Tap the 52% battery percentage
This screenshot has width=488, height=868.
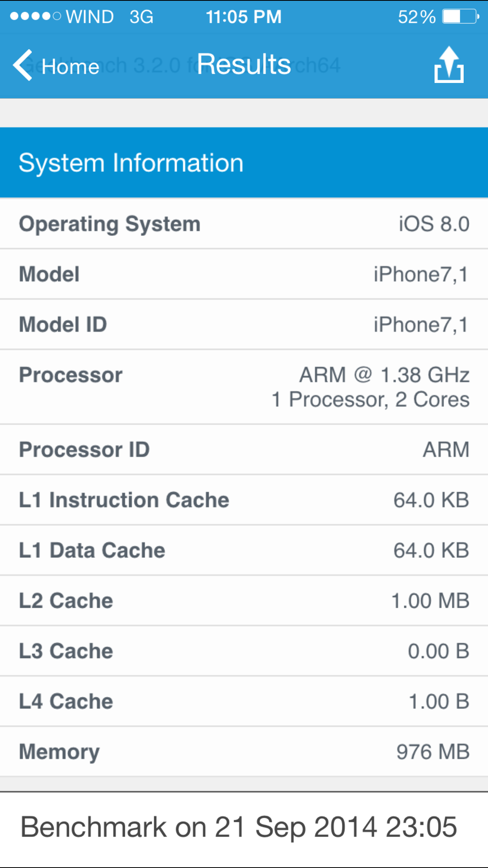pyautogui.click(x=416, y=17)
